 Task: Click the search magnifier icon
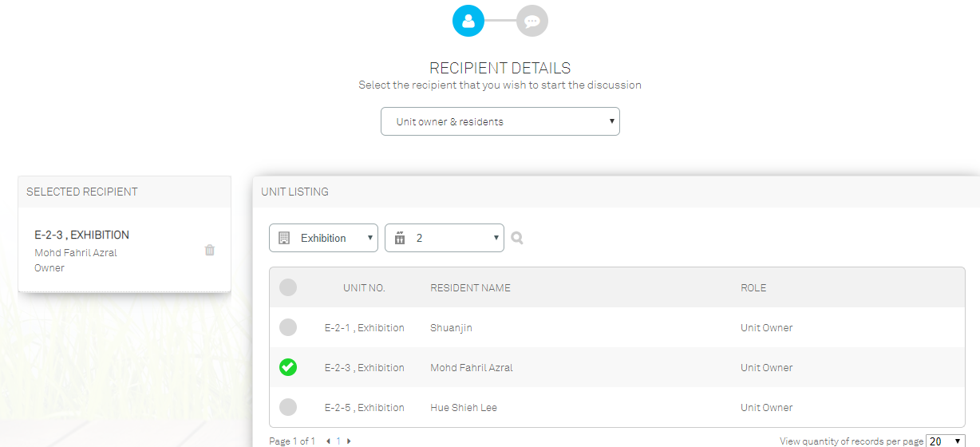pyautogui.click(x=517, y=238)
